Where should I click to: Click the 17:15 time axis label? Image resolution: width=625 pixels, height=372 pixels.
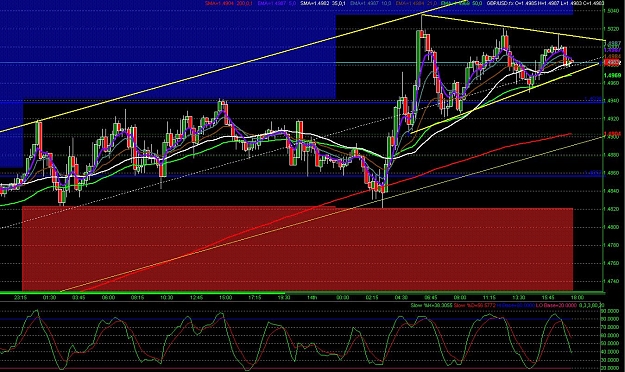tap(255, 297)
